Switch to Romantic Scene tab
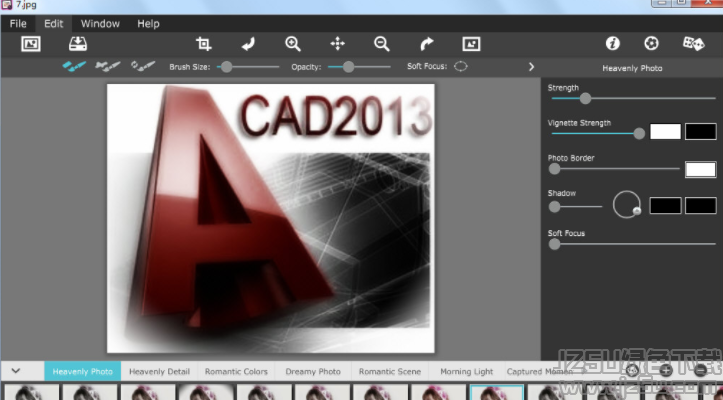 click(x=390, y=371)
